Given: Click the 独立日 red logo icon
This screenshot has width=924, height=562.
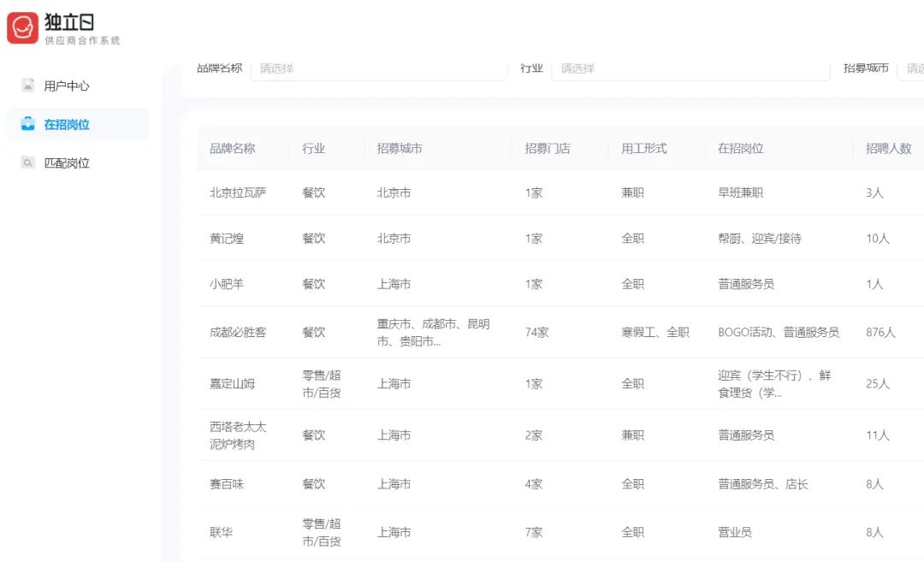Looking at the screenshot, I should 22,27.
